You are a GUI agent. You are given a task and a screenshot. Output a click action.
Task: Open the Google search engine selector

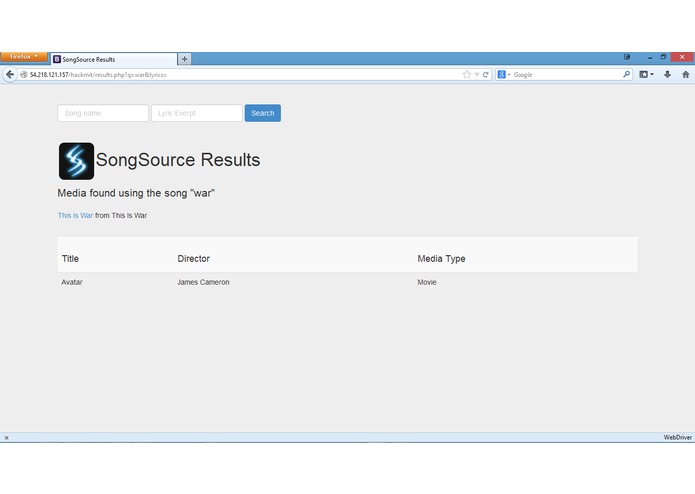(504, 74)
